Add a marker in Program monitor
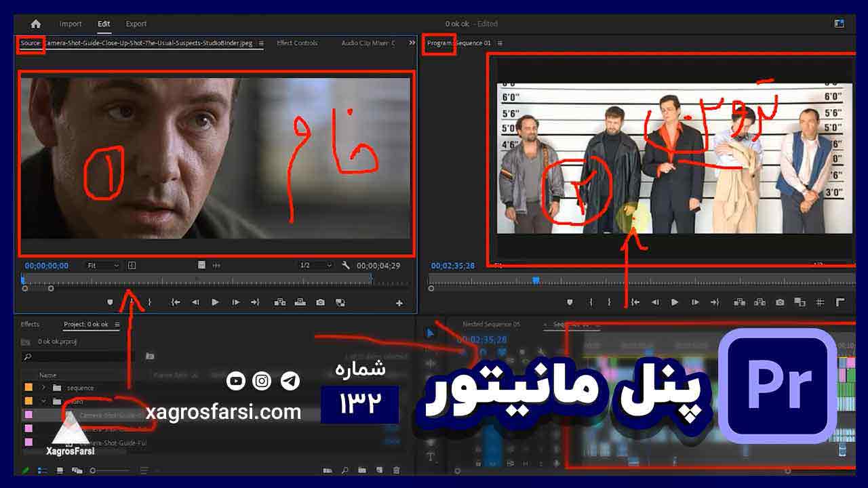This screenshot has width=868, height=488. 570,302
